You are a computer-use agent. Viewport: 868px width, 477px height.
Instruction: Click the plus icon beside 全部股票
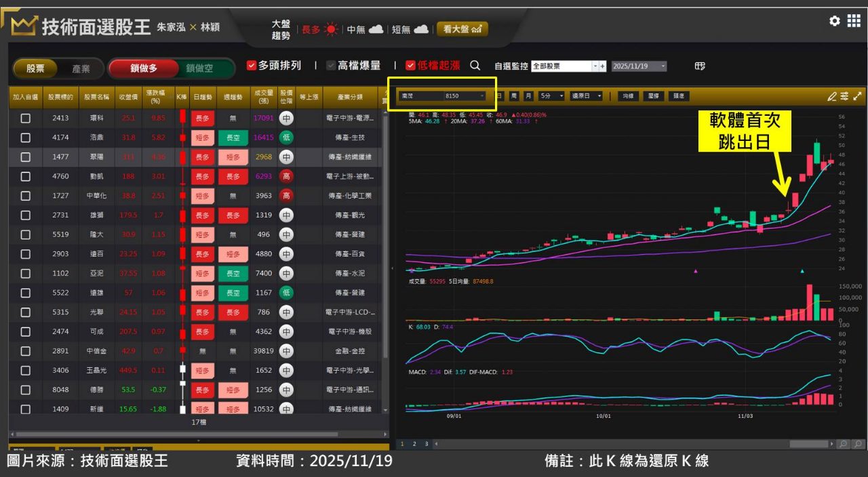[x=602, y=66]
